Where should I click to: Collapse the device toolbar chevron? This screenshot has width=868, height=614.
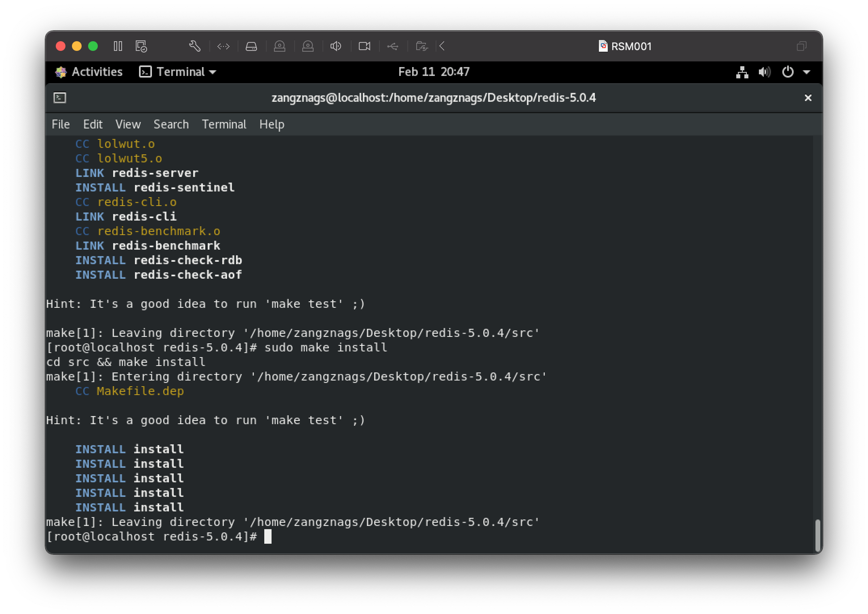point(442,46)
